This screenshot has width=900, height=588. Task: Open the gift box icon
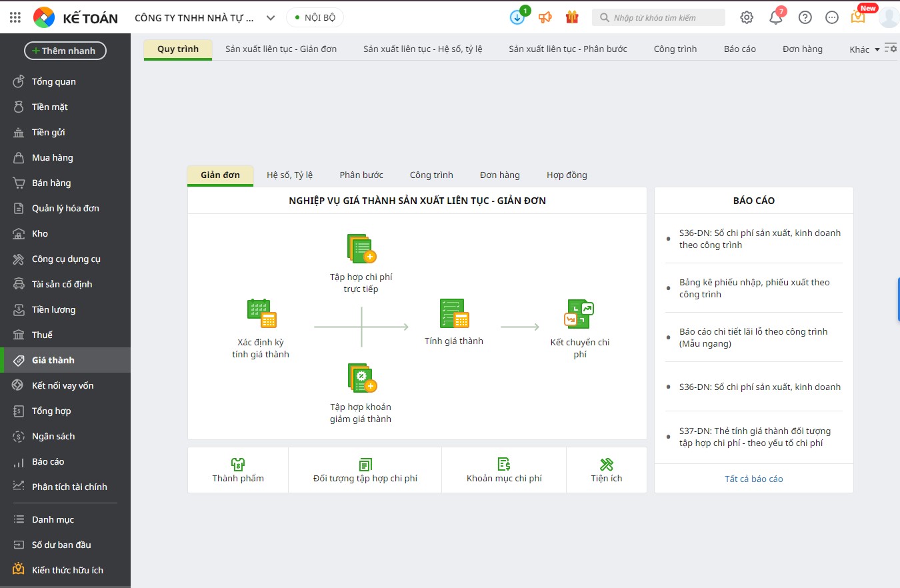coord(572,17)
